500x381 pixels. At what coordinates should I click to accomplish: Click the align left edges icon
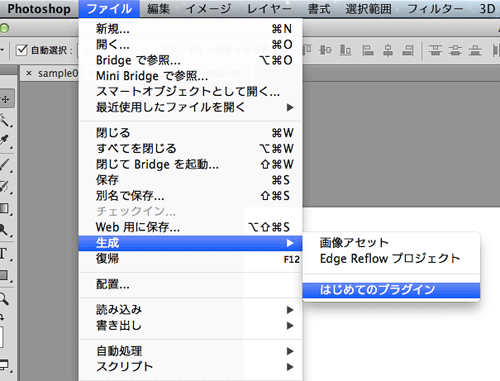(368, 50)
